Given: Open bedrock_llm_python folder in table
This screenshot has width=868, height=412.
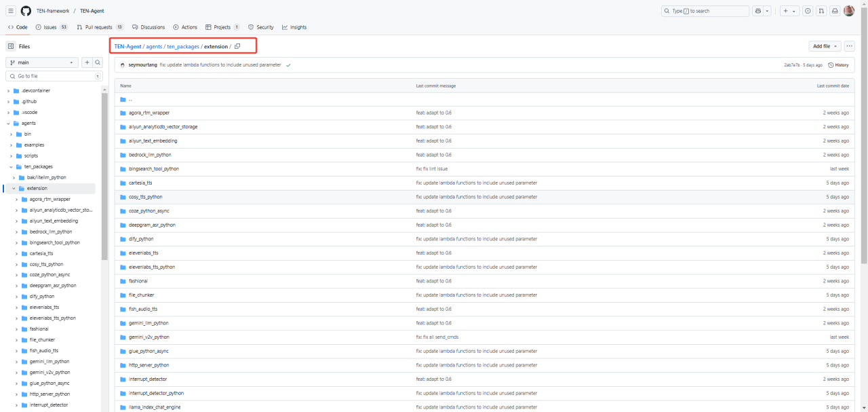Looking at the screenshot, I should pos(150,155).
